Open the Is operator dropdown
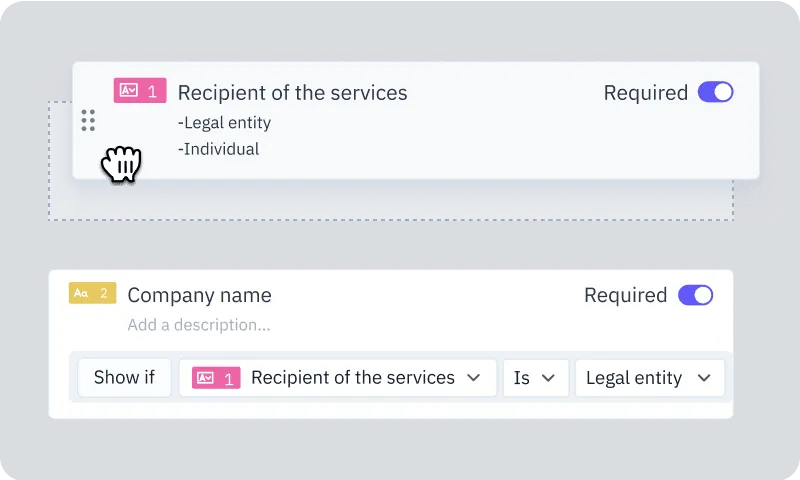Image resolution: width=800 pixels, height=480 pixels. tap(536, 378)
